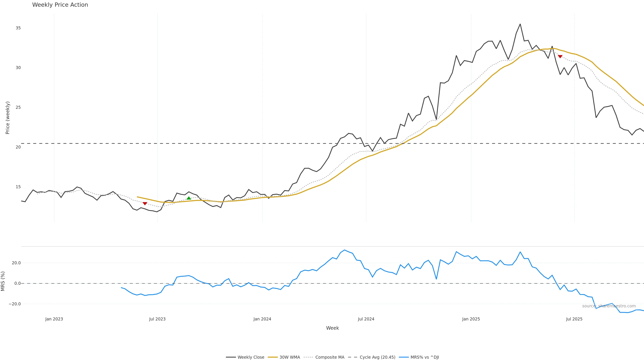Toggle the Cycle Avg (20.45) legend label
Image resolution: width=644 pixels, height=362 pixels.
click(377, 357)
